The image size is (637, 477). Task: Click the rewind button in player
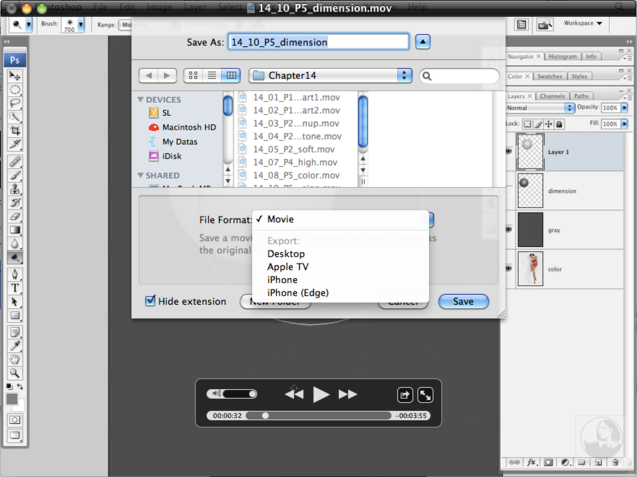pos(293,395)
